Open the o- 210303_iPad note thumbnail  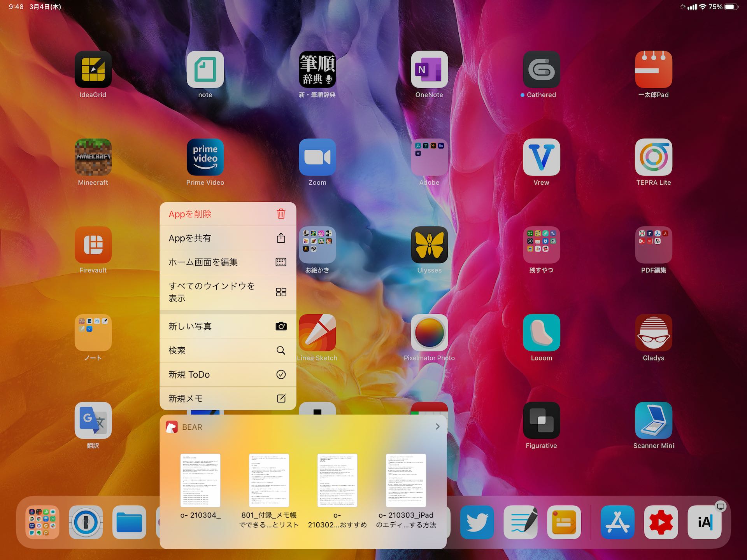coord(406,480)
